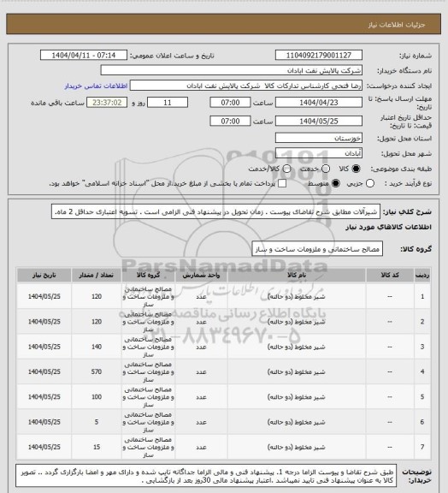The width and height of the screenshot is (448, 493).
Task: Click the کد کالا column header
Action: tap(390, 275)
